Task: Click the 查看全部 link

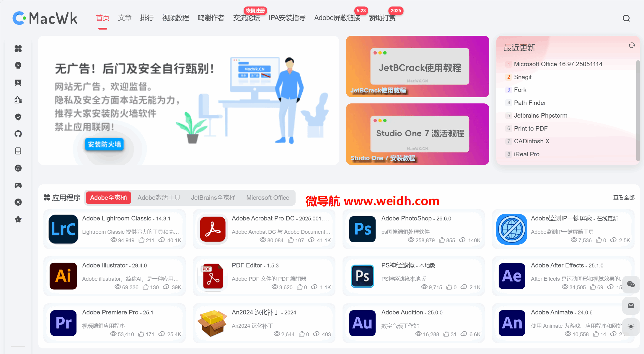Action: coord(624,197)
